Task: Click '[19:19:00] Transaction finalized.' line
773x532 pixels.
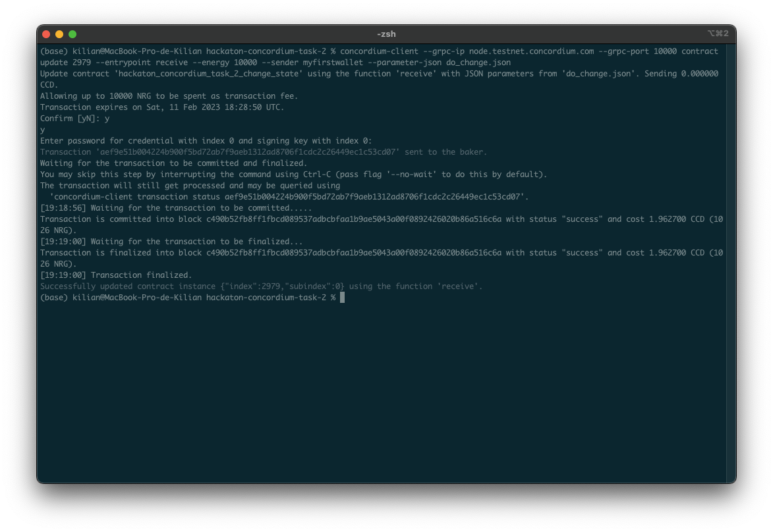Action: pyautogui.click(x=116, y=275)
